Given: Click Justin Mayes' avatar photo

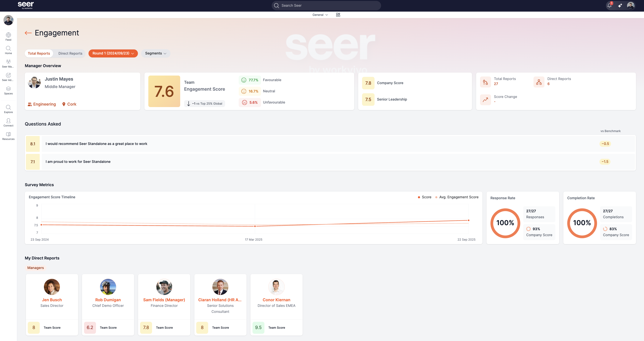Looking at the screenshot, I should click(34, 82).
